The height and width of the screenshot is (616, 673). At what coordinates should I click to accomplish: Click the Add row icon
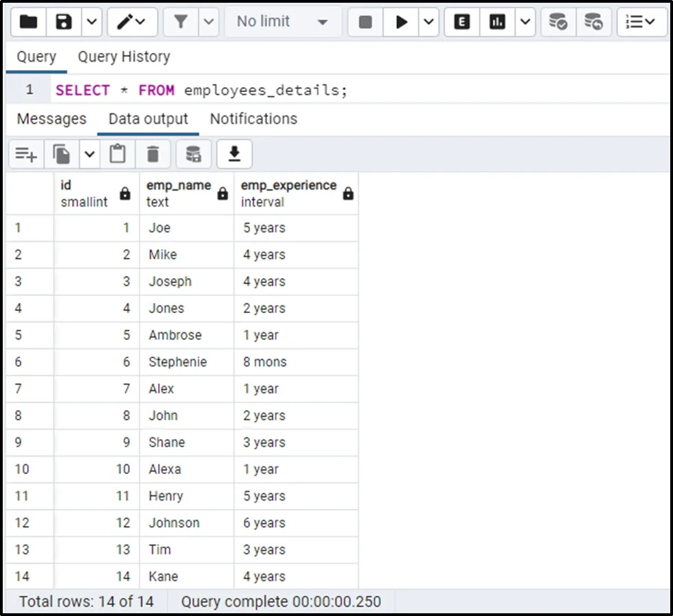[26, 155]
